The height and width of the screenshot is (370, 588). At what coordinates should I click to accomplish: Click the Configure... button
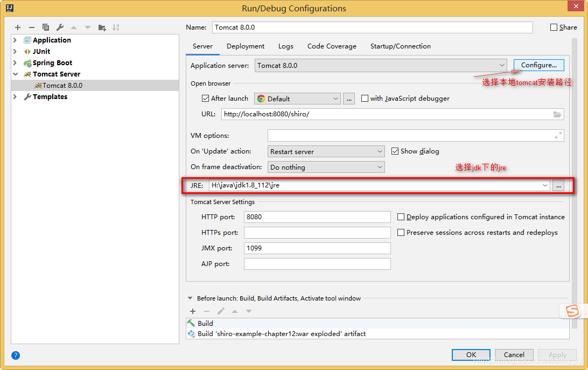[538, 65]
